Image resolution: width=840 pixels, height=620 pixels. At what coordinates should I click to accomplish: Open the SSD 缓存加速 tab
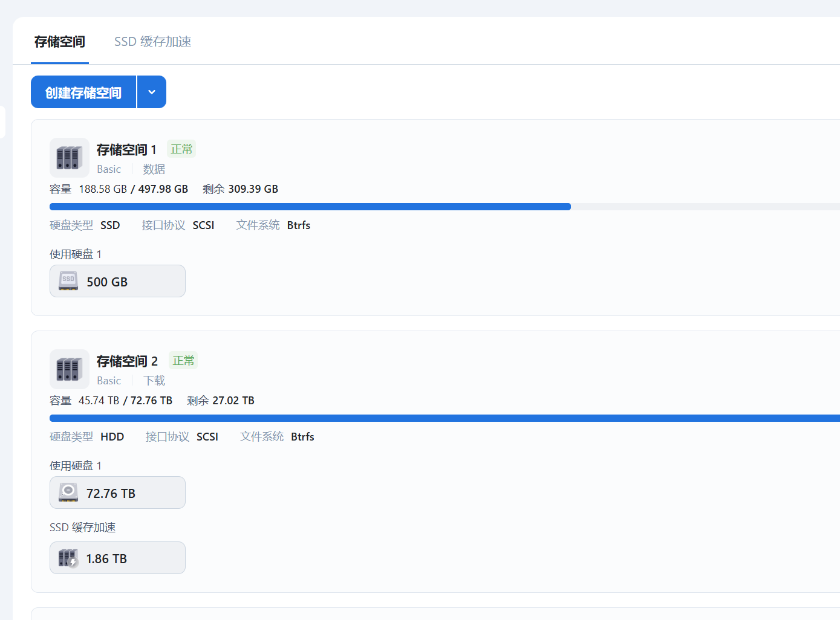click(x=152, y=42)
